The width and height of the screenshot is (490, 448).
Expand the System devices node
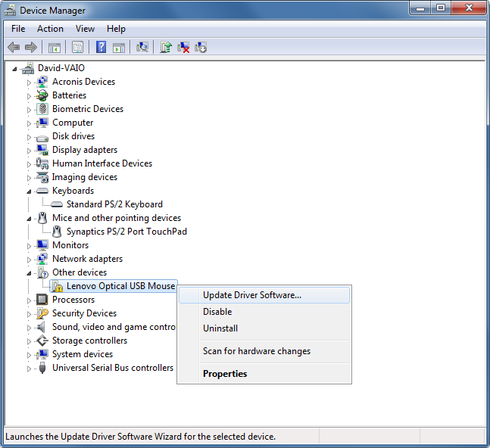pyautogui.click(x=29, y=355)
